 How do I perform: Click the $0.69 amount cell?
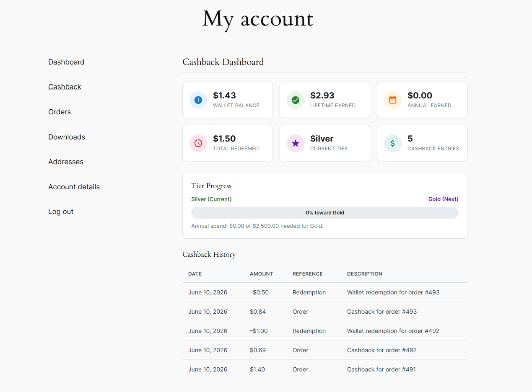[258, 350]
